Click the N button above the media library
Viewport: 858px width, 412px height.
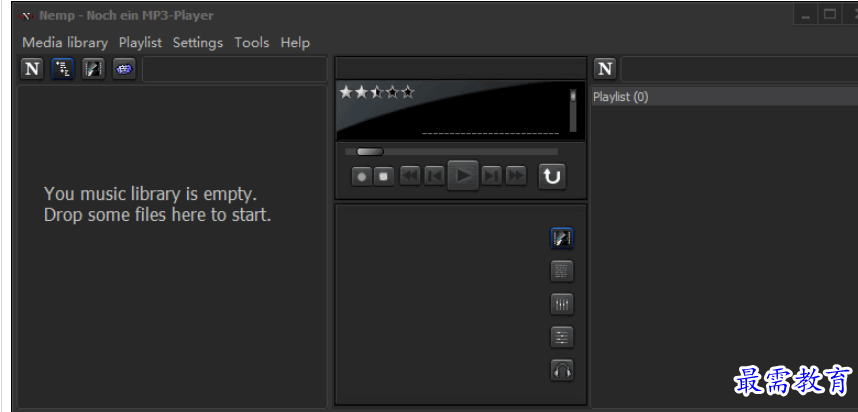tap(32, 69)
